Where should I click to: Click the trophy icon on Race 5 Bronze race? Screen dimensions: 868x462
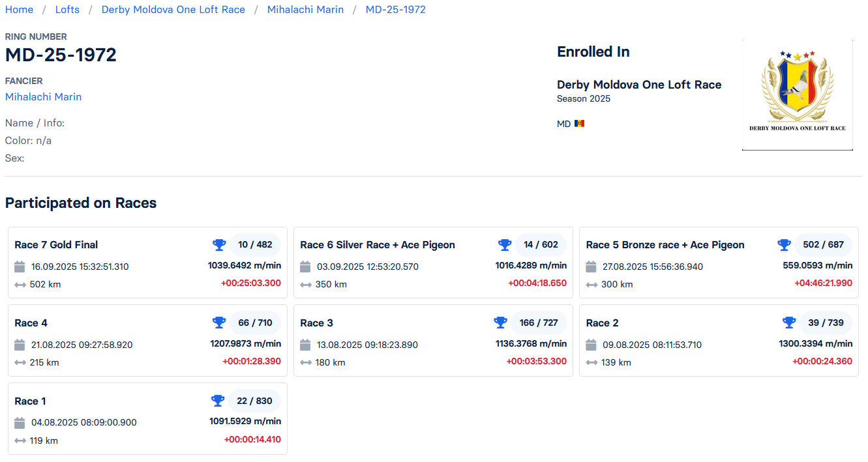pos(784,245)
